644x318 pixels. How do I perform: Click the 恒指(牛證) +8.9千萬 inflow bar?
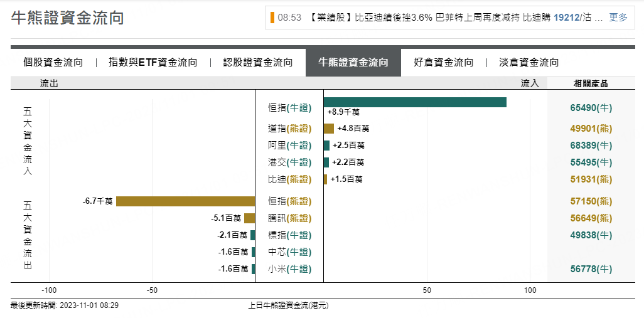point(414,102)
